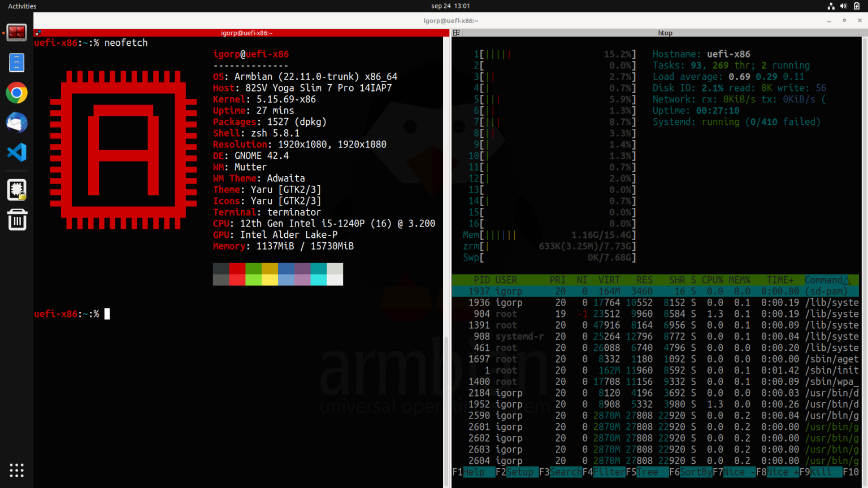Open the Show Applications grid
Image resolution: width=868 pixels, height=488 pixels.
(x=16, y=470)
